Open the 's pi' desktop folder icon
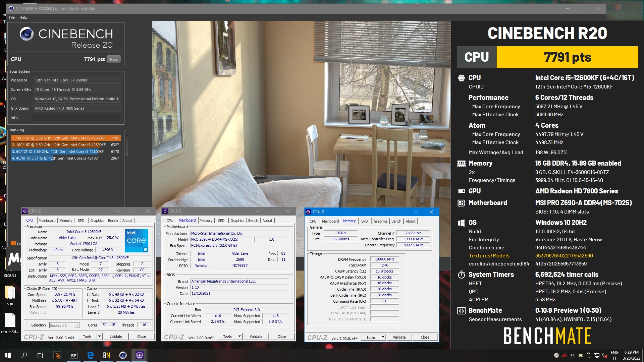644x362 pixels. coord(10,296)
